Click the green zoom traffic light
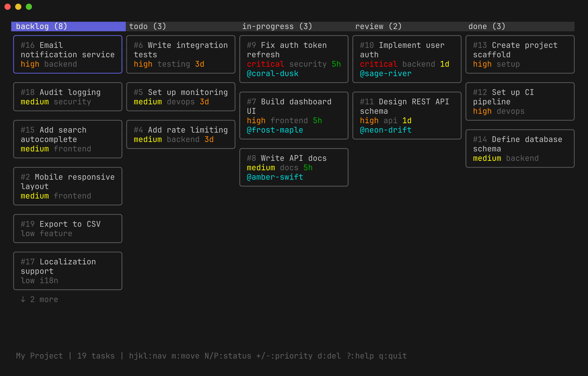The height and width of the screenshot is (376, 588). [29, 7]
